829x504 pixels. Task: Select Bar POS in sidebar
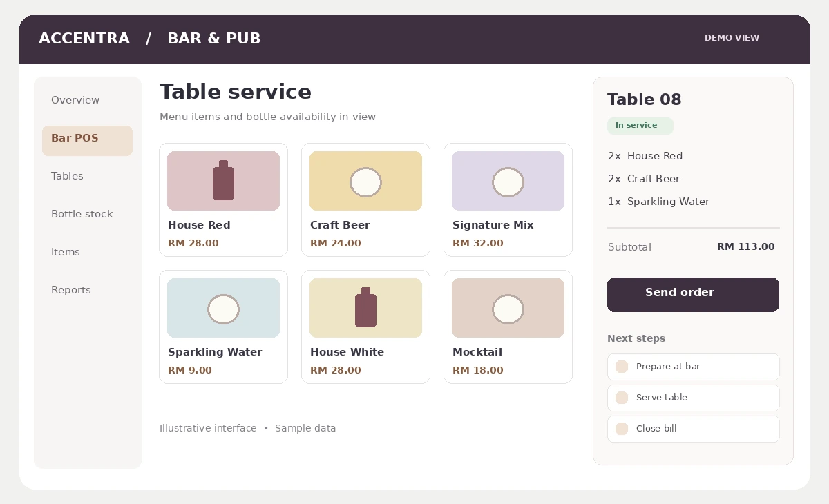coord(87,141)
